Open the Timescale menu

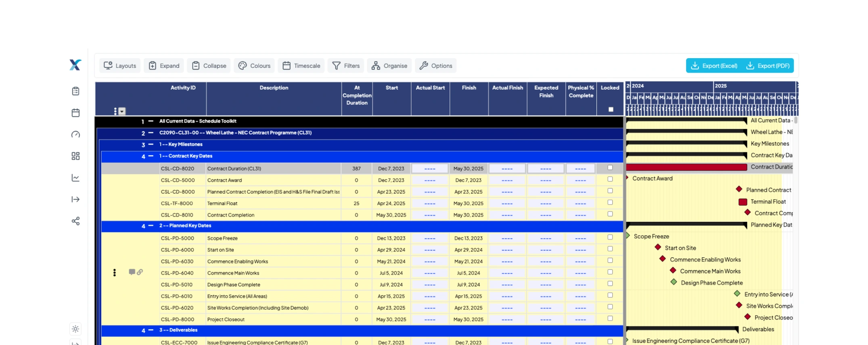pyautogui.click(x=301, y=66)
